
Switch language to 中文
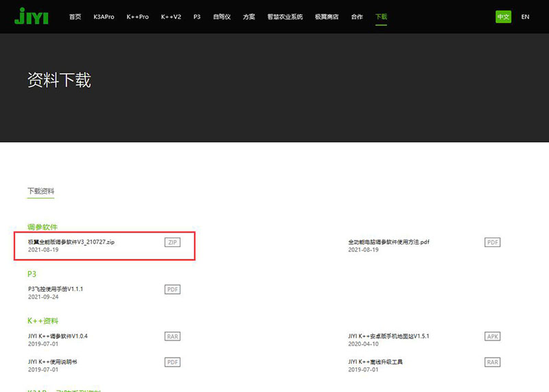[x=504, y=16]
